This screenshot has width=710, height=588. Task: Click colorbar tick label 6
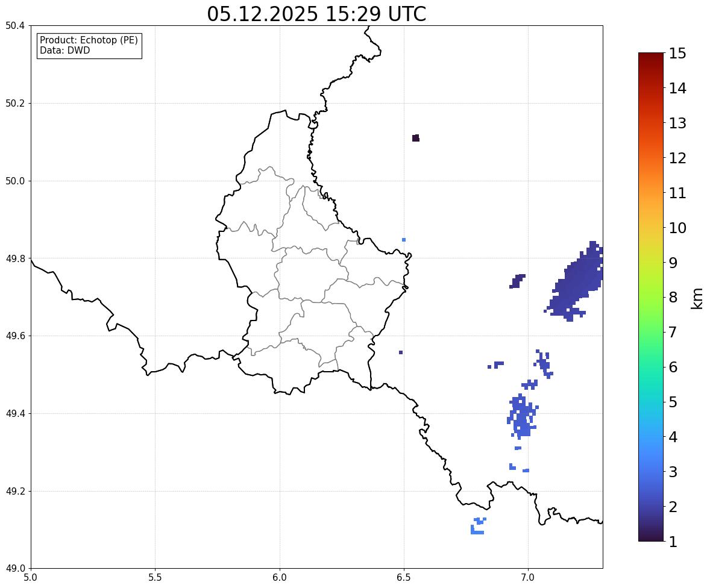click(x=673, y=367)
